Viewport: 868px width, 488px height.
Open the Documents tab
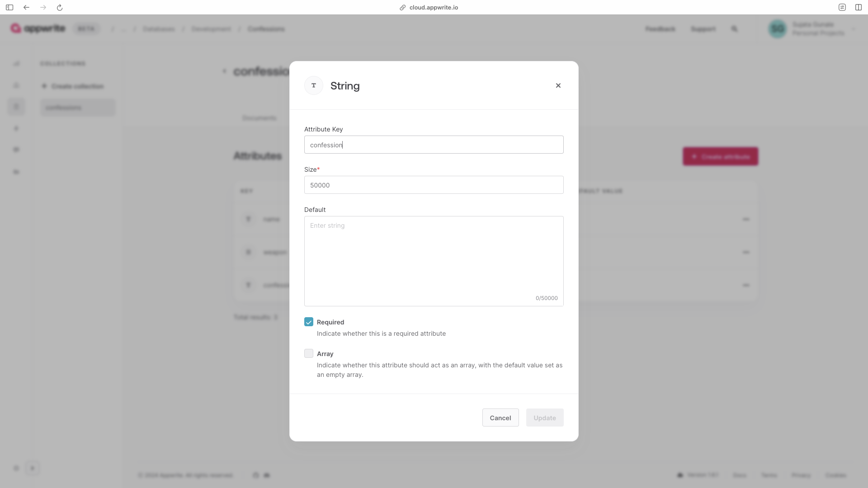[x=259, y=118]
